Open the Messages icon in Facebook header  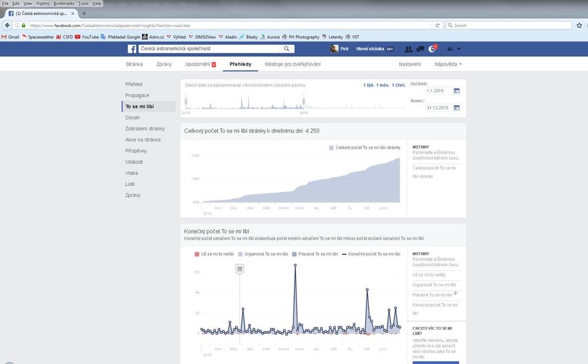(x=420, y=49)
